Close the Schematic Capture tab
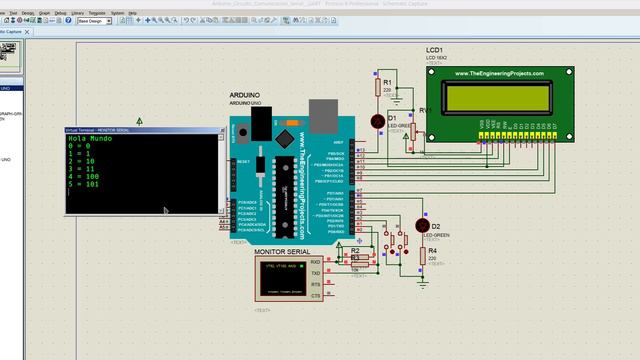The height and width of the screenshot is (360, 640). click(27, 32)
